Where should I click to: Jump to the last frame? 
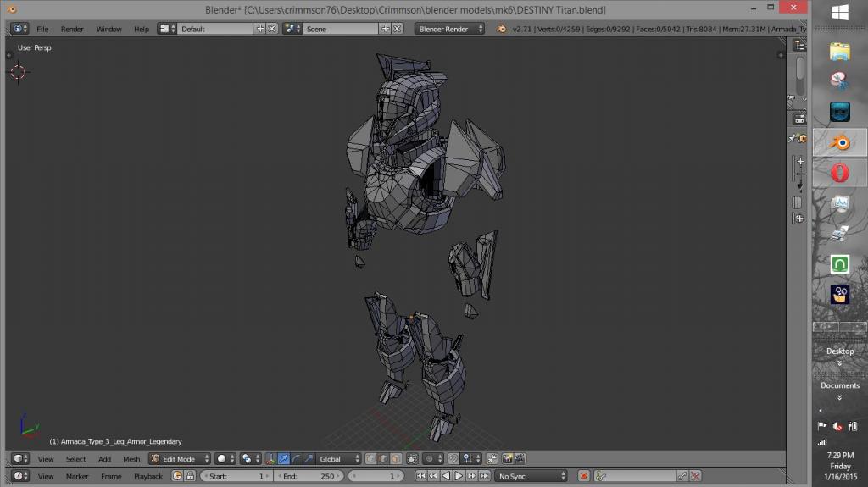(484, 476)
